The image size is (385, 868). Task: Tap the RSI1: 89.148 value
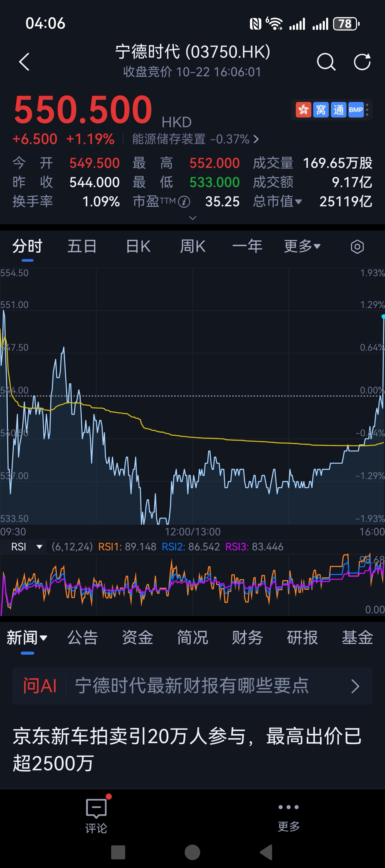[x=127, y=547]
